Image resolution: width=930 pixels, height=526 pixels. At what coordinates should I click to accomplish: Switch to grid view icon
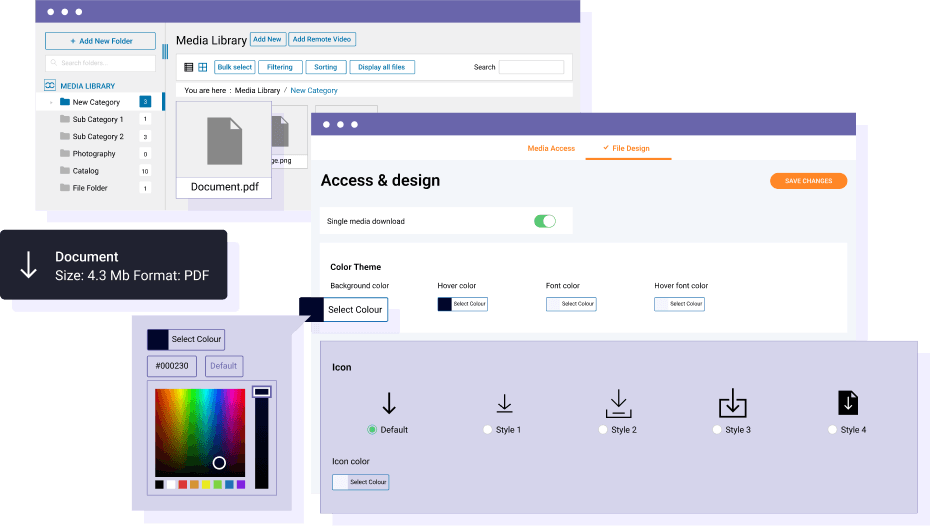click(x=202, y=67)
